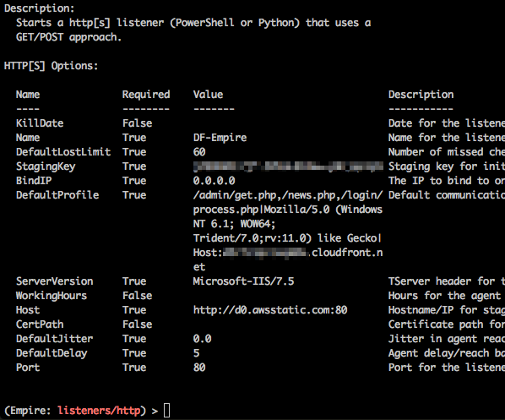Select the 'DF-Empire' listener name value

(x=220, y=138)
